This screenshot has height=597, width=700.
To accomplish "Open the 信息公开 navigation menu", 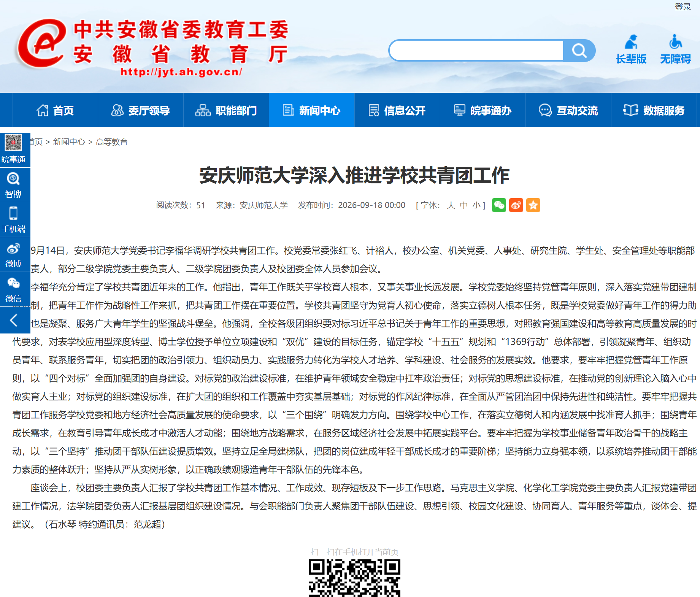I will (x=397, y=110).
